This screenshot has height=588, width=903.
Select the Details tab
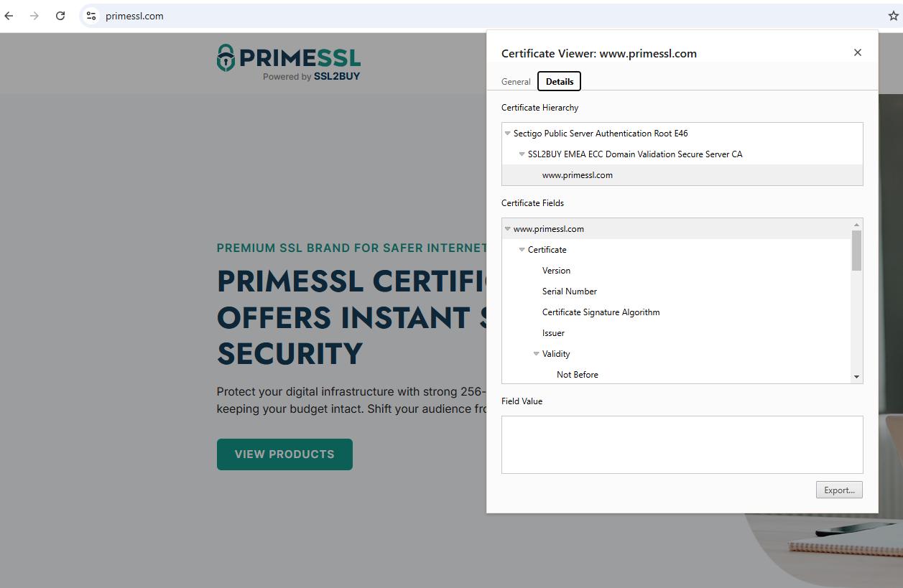tap(559, 82)
